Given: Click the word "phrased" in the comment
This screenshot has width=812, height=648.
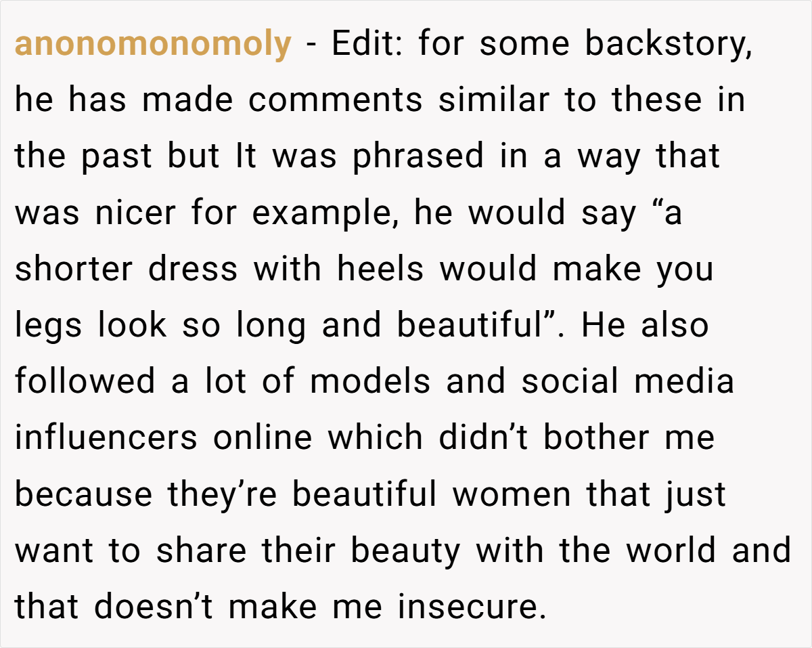Looking at the screenshot, I should click(x=417, y=158).
